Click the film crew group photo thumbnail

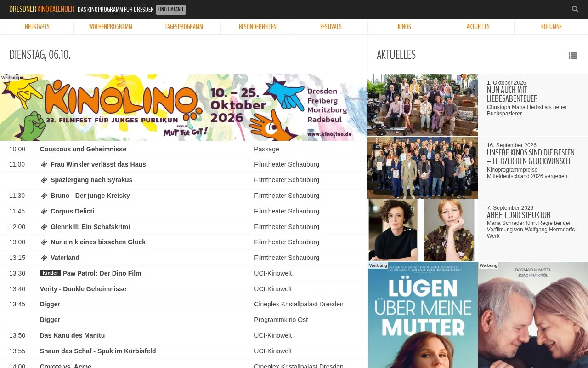423,105
